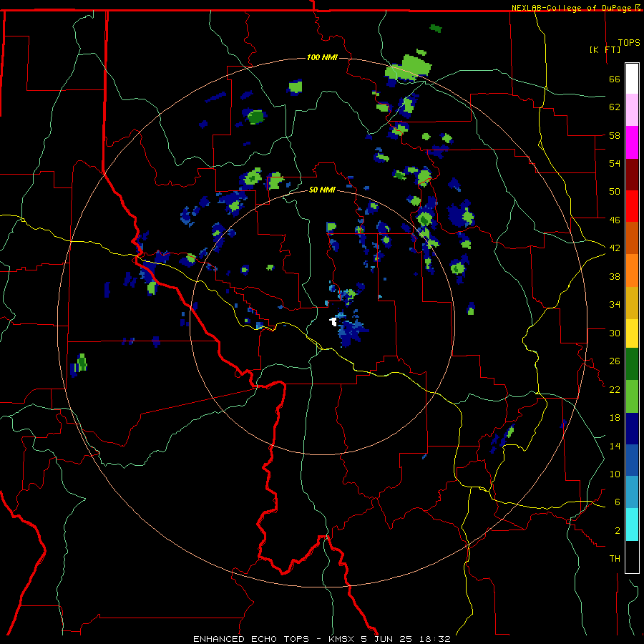
Task: Click the '18' legend value
Action: [x=615, y=418]
